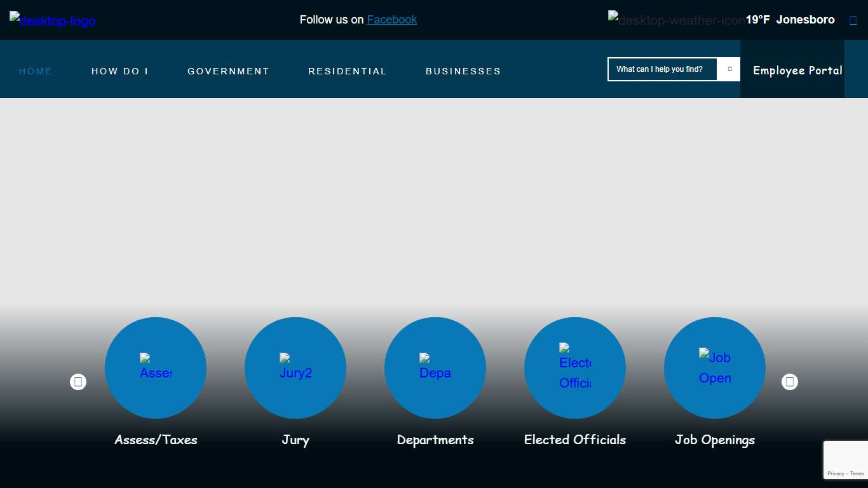
Task: Click the desktop logo in the header
Action: [52, 20]
